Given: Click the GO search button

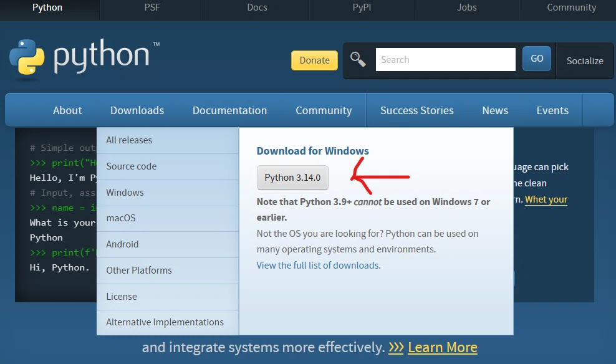Looking at the screenshot, I should pos(537,59).
